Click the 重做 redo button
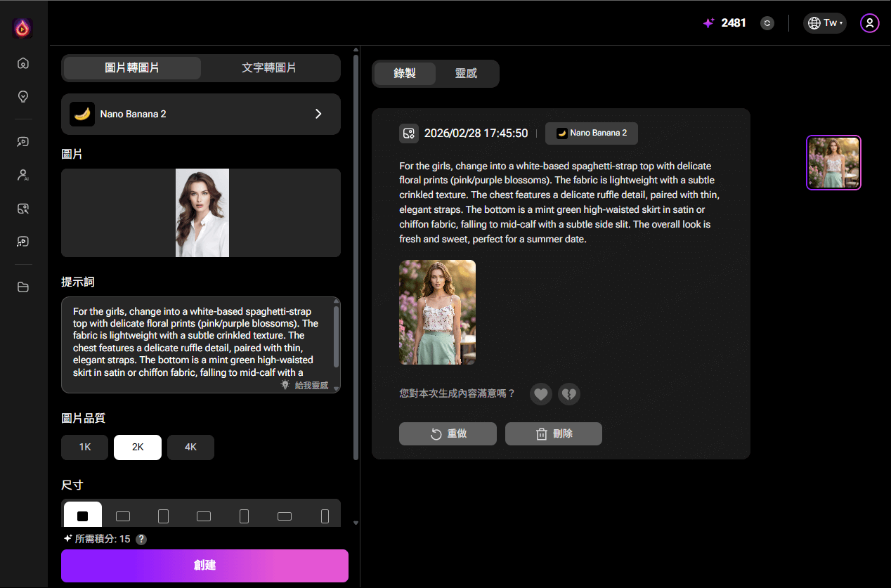Viewport: 891px width, 588px height. (x=448, y=434)
